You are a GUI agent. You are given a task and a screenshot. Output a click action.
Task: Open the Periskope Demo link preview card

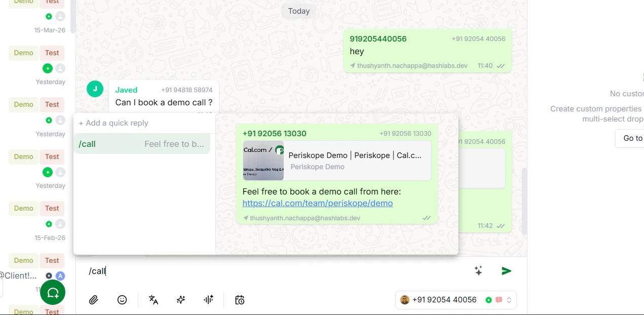pyautogui.click(x=337, y=161)
